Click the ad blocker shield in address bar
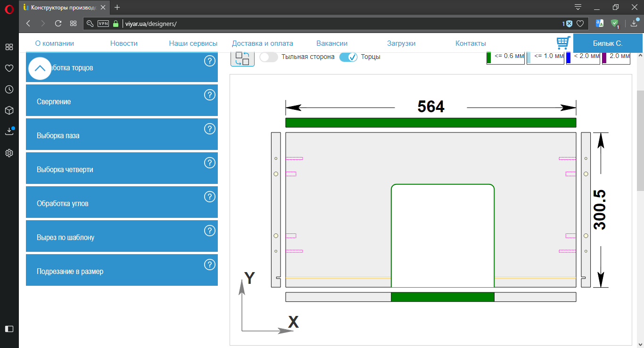Viewport: 644px width, 348px height. pyautogui.click(x=569, y=24)
